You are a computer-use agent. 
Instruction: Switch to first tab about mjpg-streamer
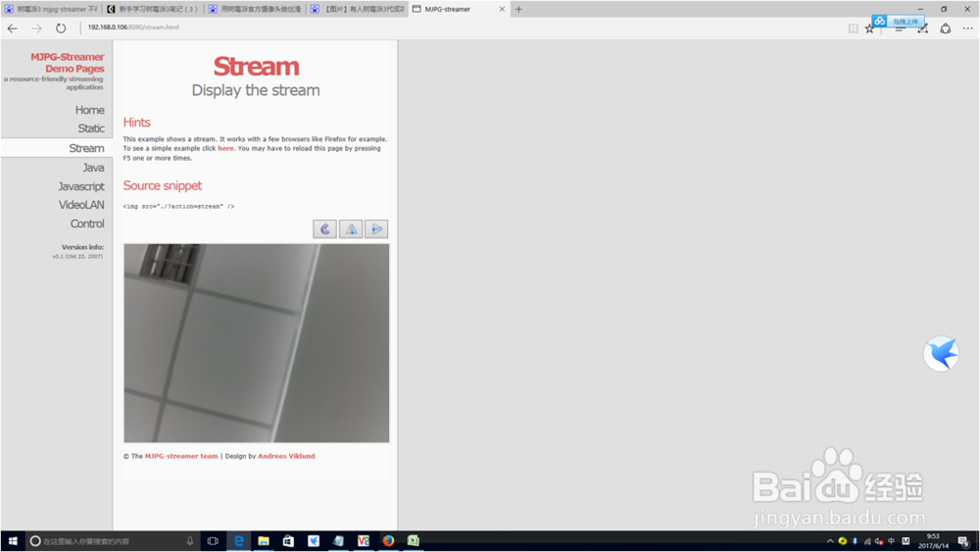[x=51, y=10]
